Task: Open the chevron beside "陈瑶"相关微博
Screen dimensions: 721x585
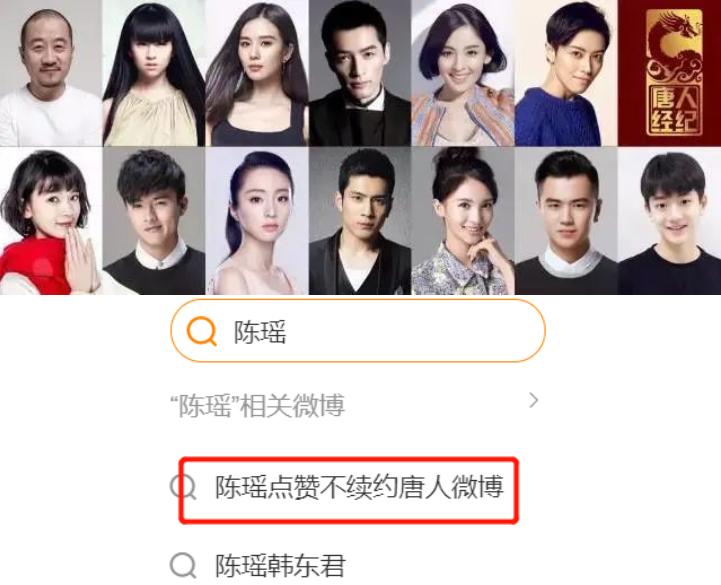Action: click(533, 401)
